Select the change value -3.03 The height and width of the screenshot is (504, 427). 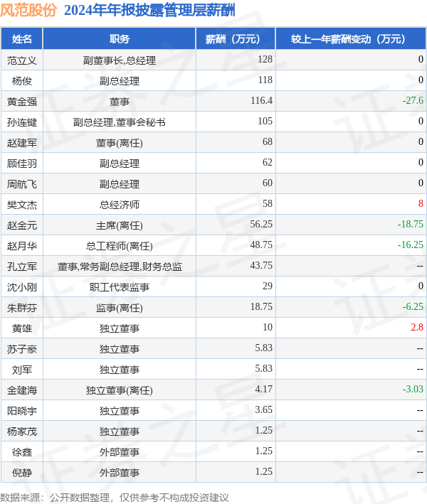[x=413, y=389]
